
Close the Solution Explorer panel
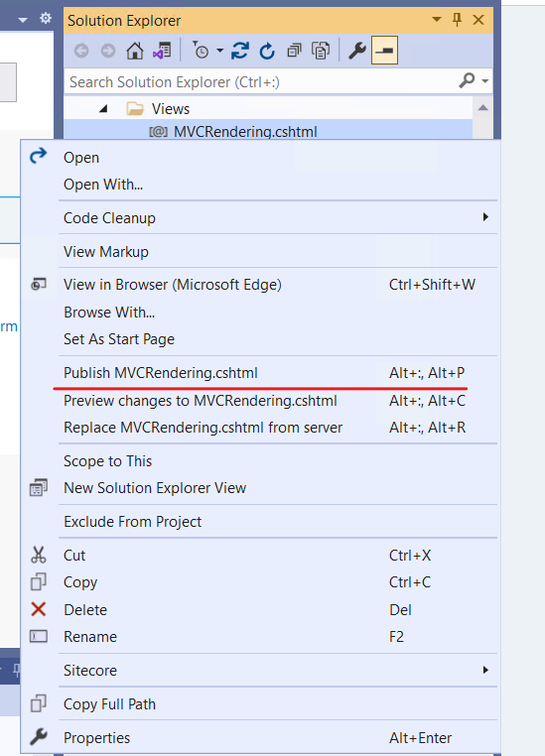coord(478,20)
